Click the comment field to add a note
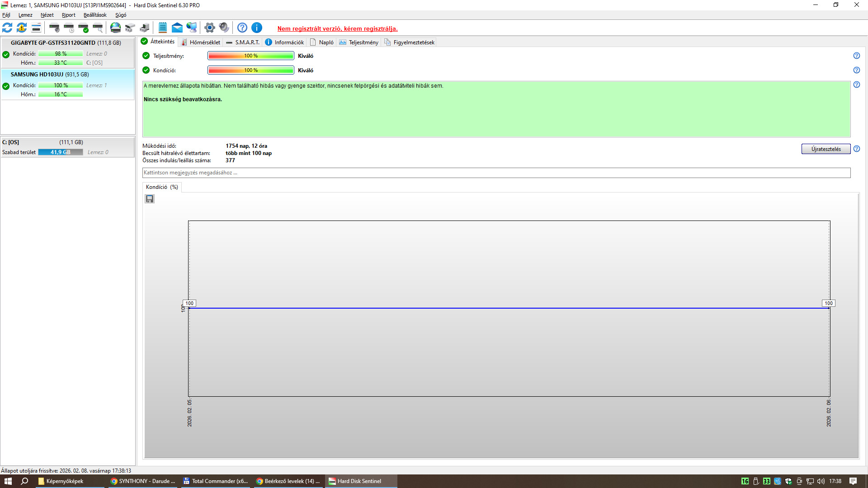 (x=496, y=173)
